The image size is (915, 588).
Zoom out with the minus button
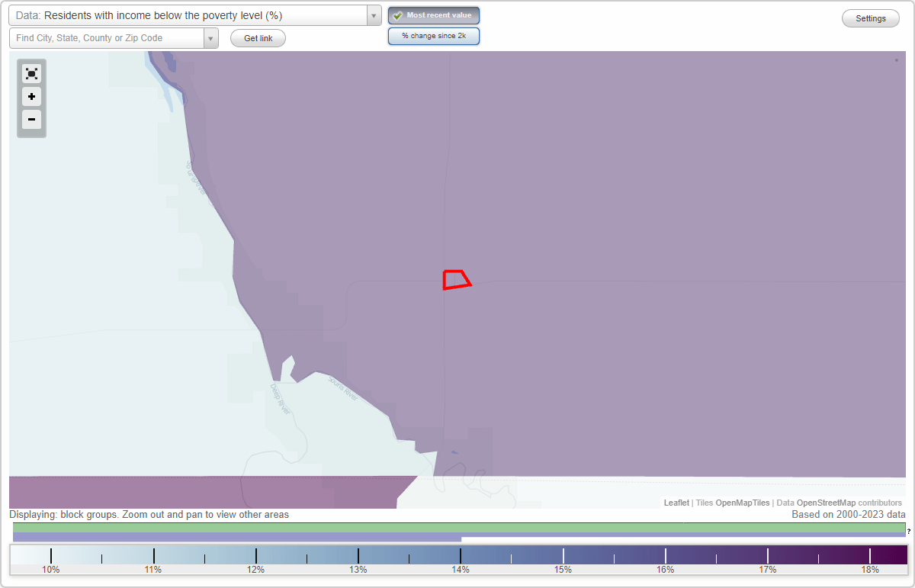click(31, 120)
